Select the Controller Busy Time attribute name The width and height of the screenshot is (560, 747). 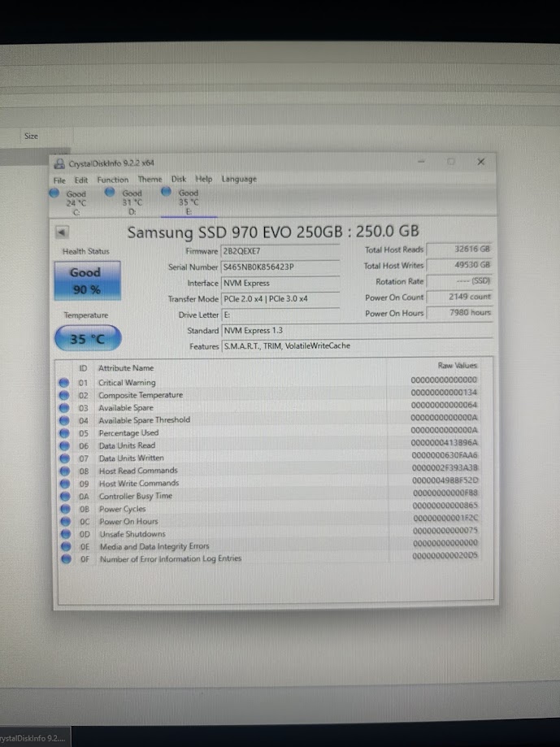pyautogui.click(x=136, y=496)
